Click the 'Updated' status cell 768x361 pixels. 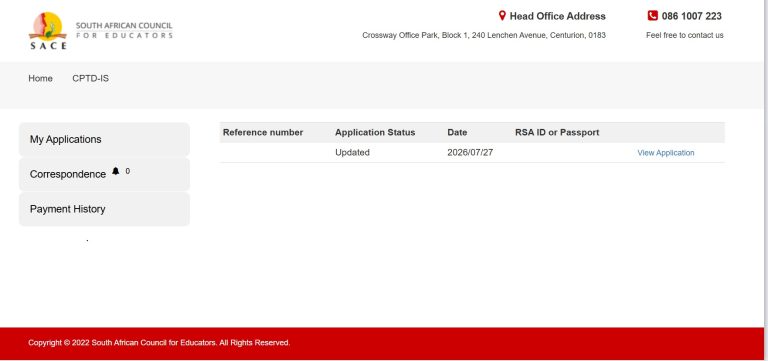click(x=352, y=153)
